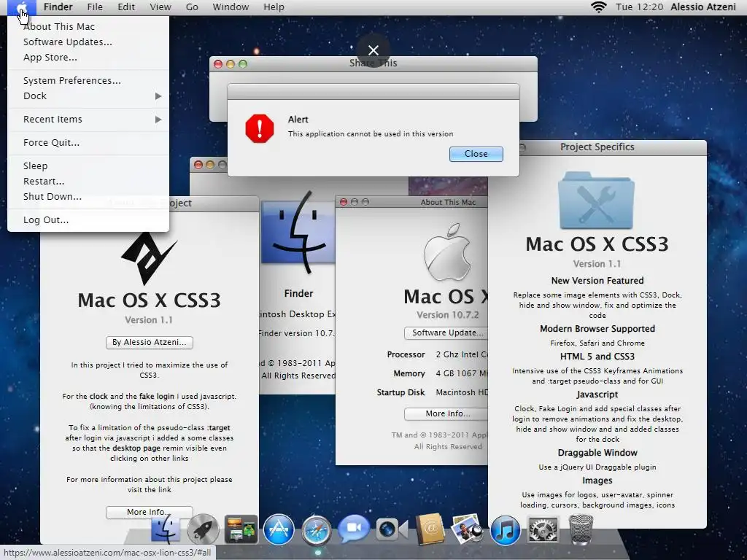The height and width of the screenshot is (560, 747).
Task: Click the Modern Browser Supported heading
Action: pos(597,329)
